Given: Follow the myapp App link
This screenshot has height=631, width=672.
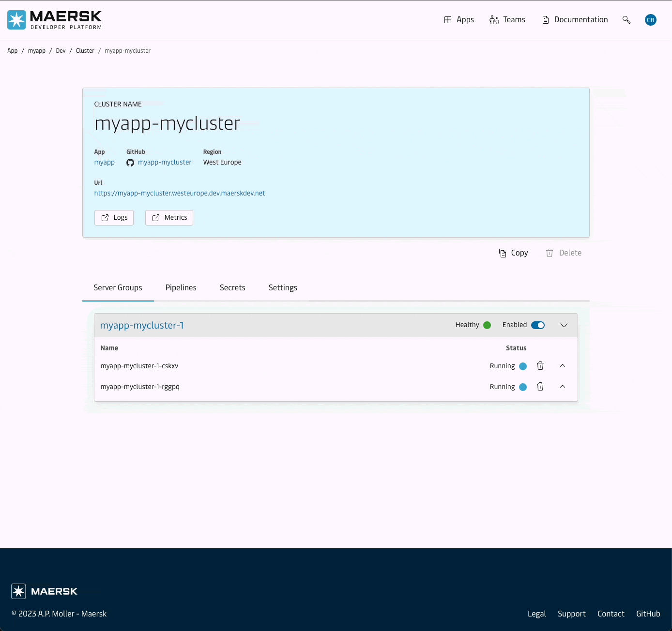Looking at the screenshot, I should click(105, 163).
